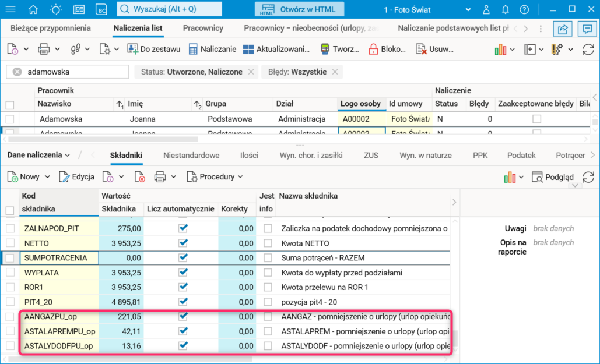Check the SUMPOTRACENIA row selection checkbox

pos(10,257)
